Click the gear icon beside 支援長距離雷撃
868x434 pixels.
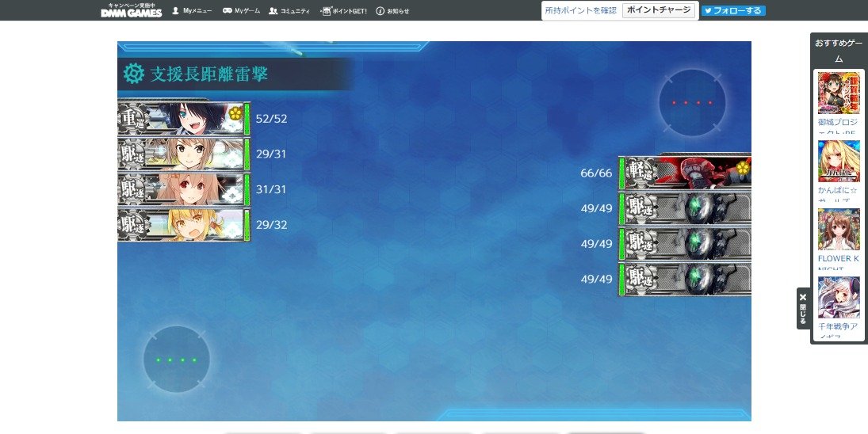coord(133,74)
